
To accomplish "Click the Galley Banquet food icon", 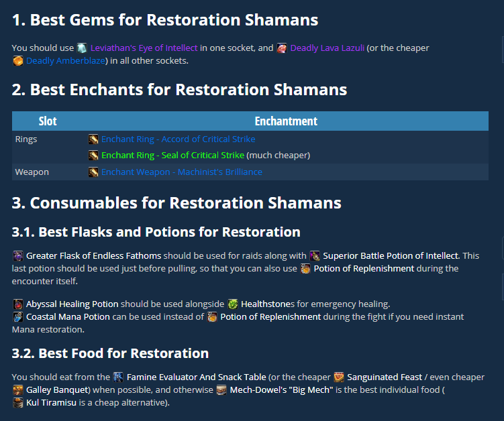I will pos(18,390).
